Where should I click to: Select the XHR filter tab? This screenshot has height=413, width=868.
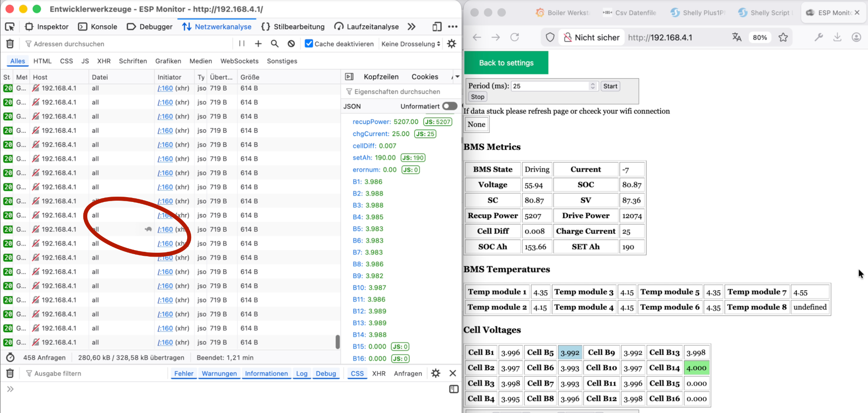[x=104, y=61]
